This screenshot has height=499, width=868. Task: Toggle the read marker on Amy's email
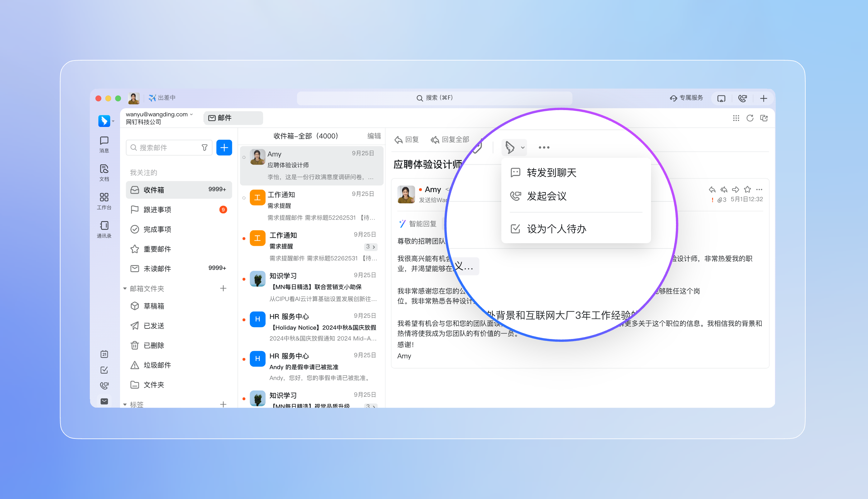pos(244,157)
